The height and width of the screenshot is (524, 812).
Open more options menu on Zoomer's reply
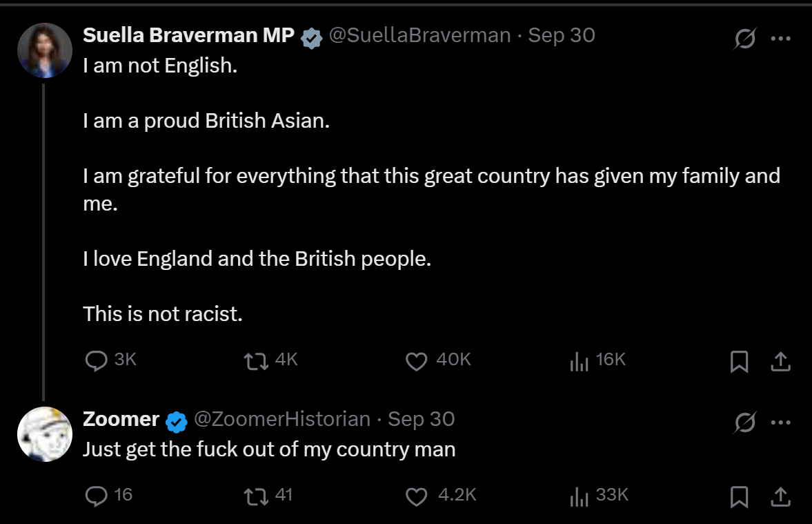click(x=780, y=422)
